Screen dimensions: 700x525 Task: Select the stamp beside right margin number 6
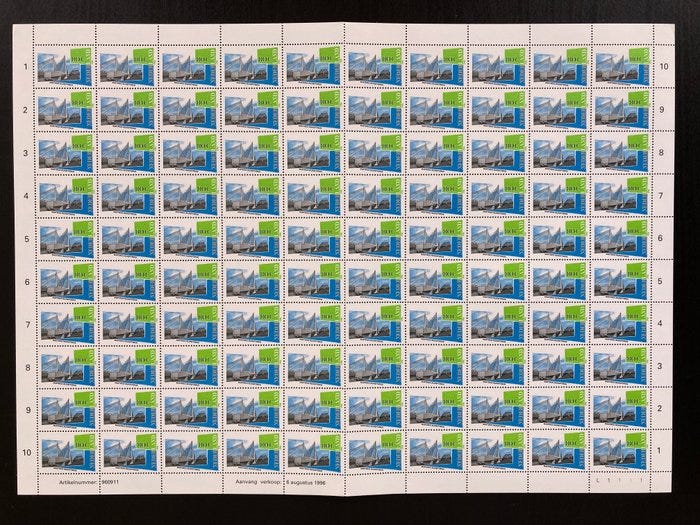pyautogui.click(x=621, y=238)
